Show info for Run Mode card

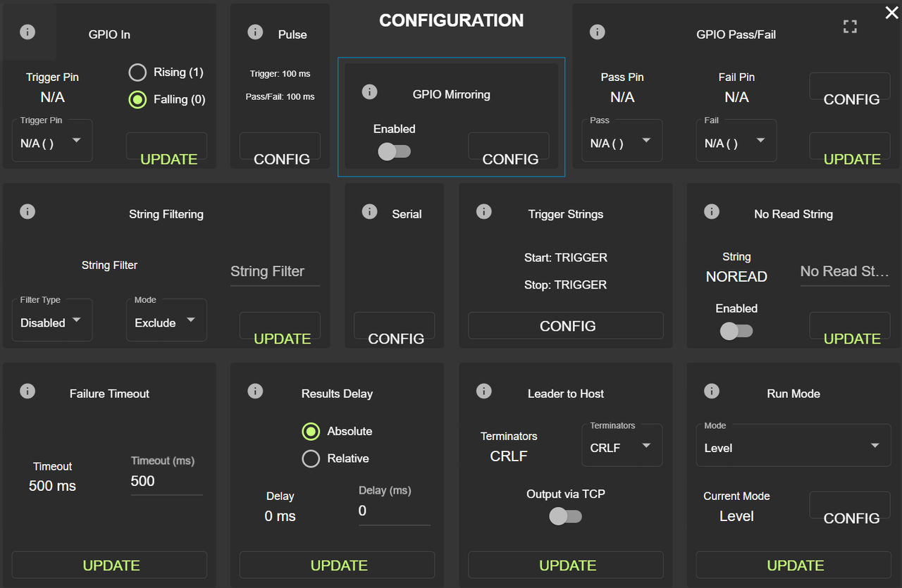[x=712, y=392]
